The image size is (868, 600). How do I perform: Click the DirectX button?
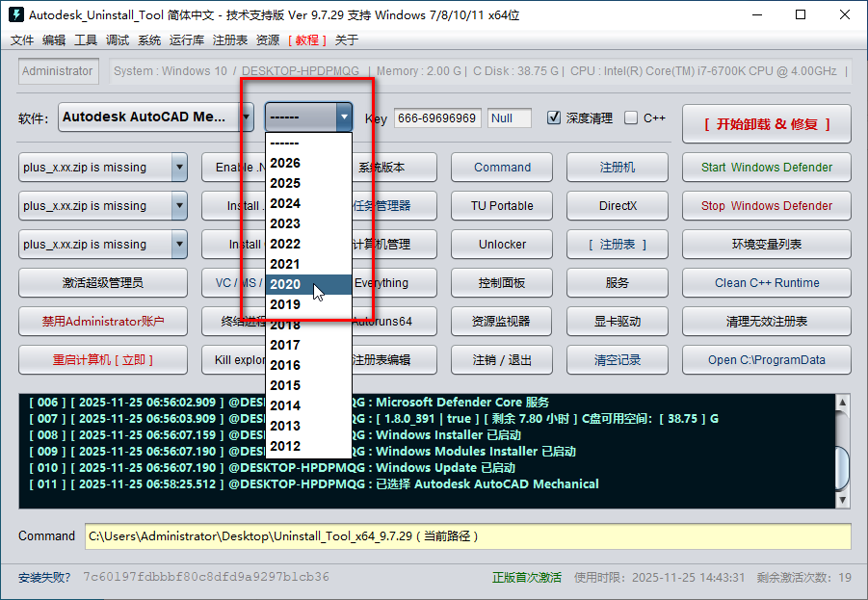pyautogui.click(x=618, y=206)
